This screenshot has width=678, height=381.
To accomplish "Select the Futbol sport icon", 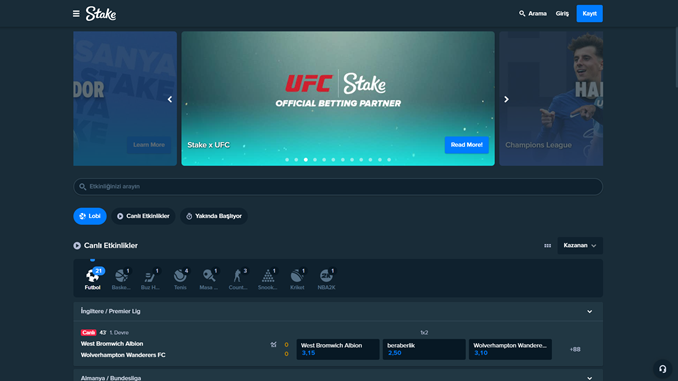I will (x=93, y=279).
